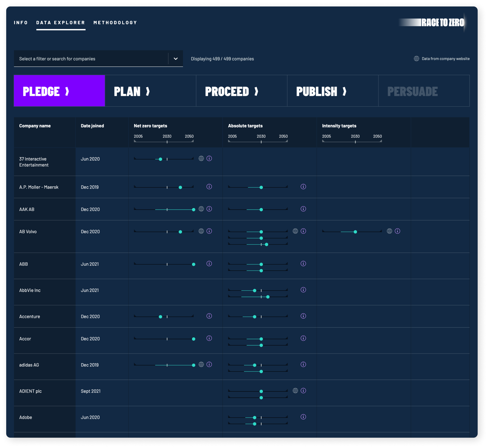Open info icon for A.P. Moller - Maersk absolute targets
The width and height of the screenshot is (488, 448).
[x=303, y=187]
